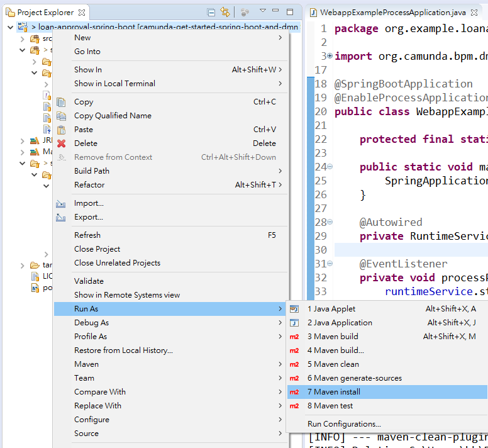This screenshot has height=448, width=488.
Task: Toggle Link with Editor in Project Explorer
Action: [x=225, y=12]
